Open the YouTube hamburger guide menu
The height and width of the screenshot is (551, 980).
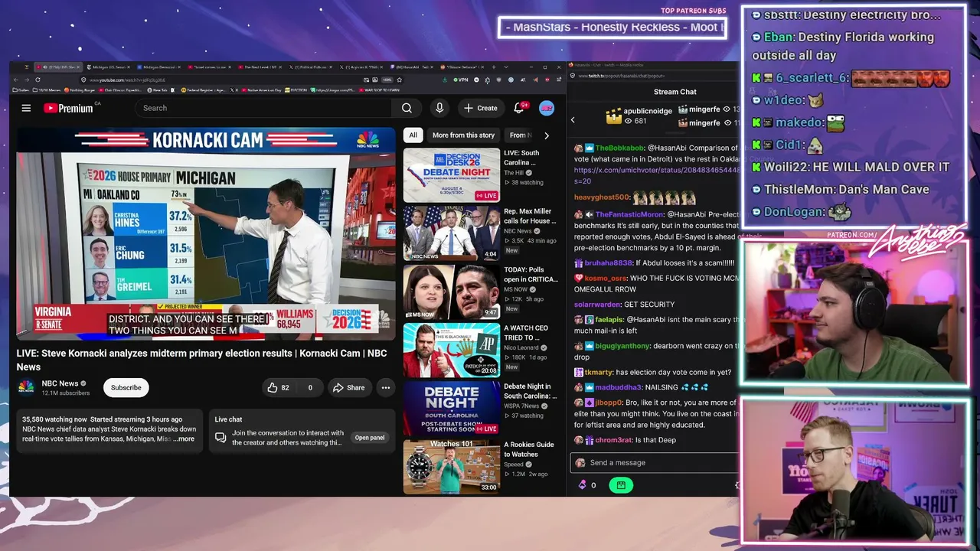26,108
